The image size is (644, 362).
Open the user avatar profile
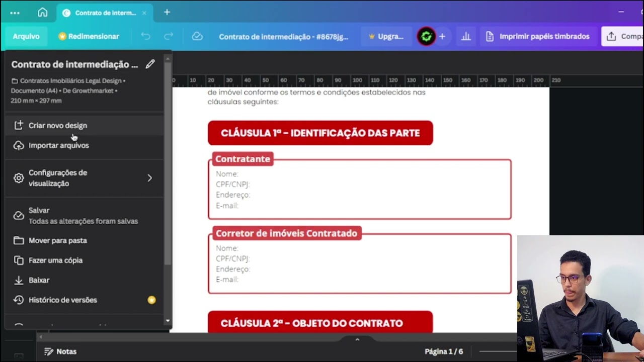(426, 36)
